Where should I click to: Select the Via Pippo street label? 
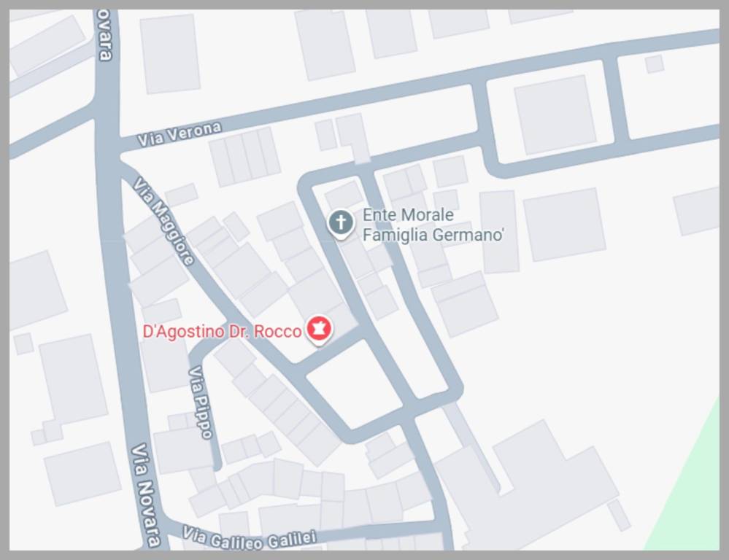(201, 402)
